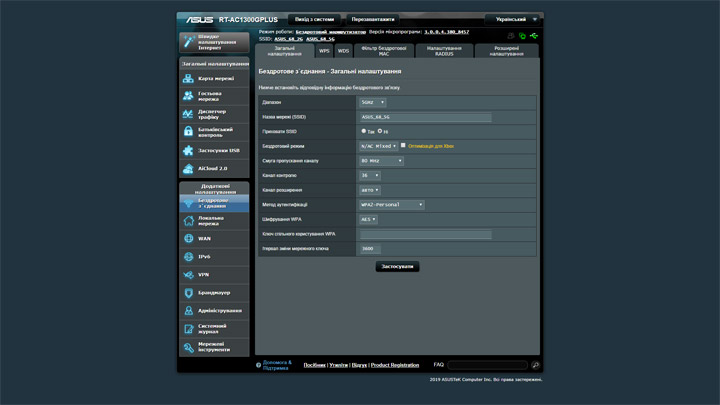Open the authentication method WPA2-Personal dropdown
The height and width of the screenshot is (405, 720).
(392, 205)
